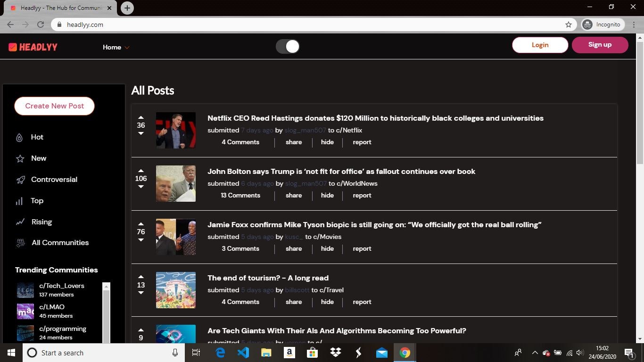Image resolution: width=644 pixels, height=362 pixels.
Task: Open the John Bolton post thumbnail
Action: point(176,184)
